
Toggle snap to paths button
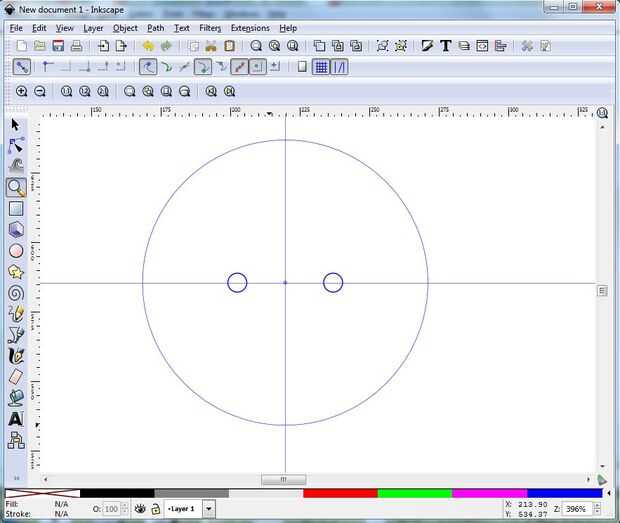167,67
